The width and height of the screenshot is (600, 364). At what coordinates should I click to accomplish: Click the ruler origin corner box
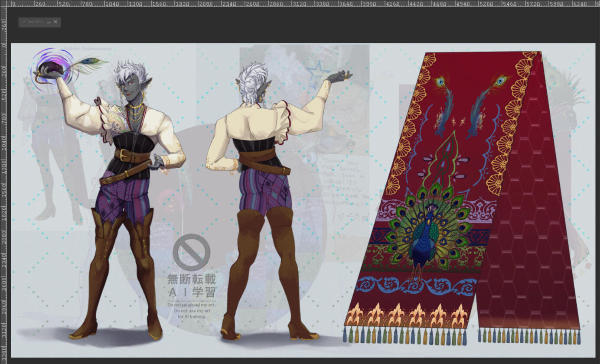pyautogui.click(x=3, y=3)
